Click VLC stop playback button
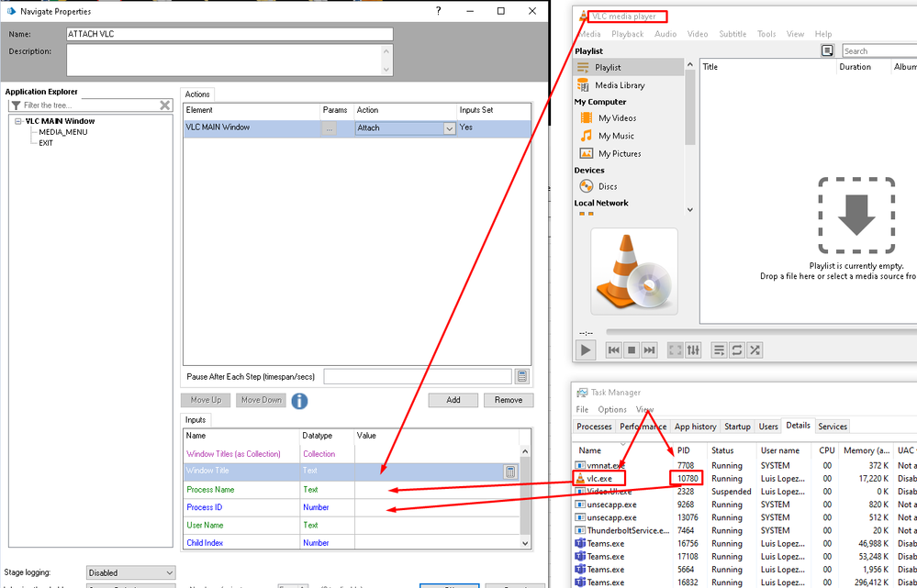The image size is (917, 588). 631,350
